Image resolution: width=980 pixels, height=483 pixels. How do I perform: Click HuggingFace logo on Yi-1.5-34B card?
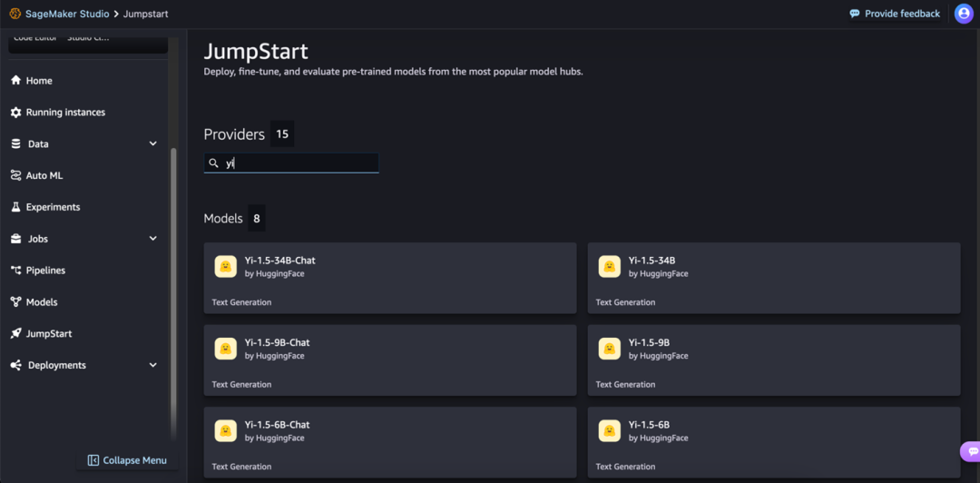click(610, 266)
